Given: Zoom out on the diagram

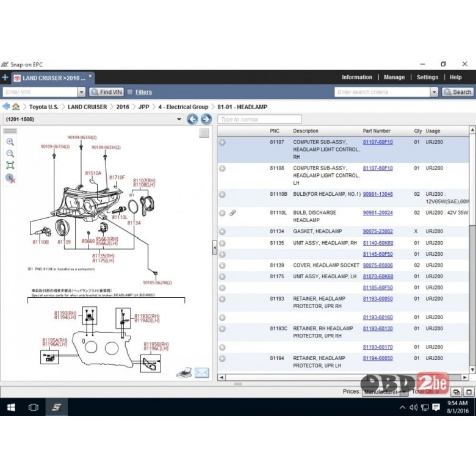Looking at the screenshot, I should click(10, 154).
